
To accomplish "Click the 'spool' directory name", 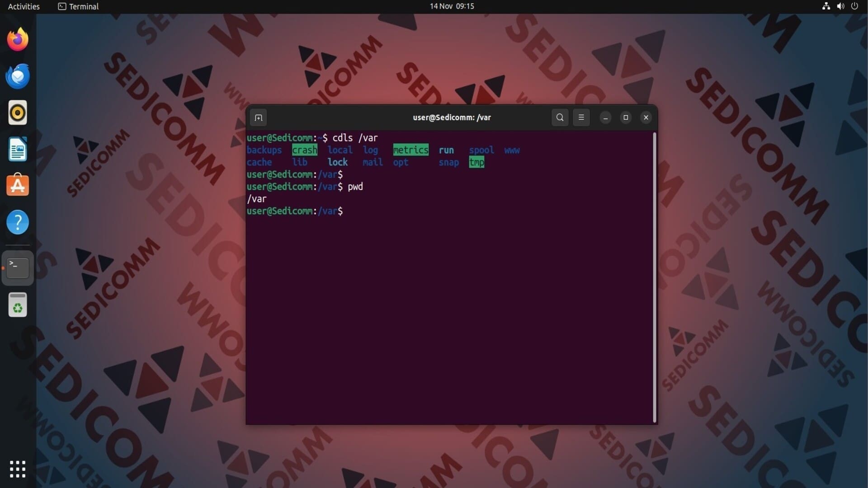I will 481,150.
